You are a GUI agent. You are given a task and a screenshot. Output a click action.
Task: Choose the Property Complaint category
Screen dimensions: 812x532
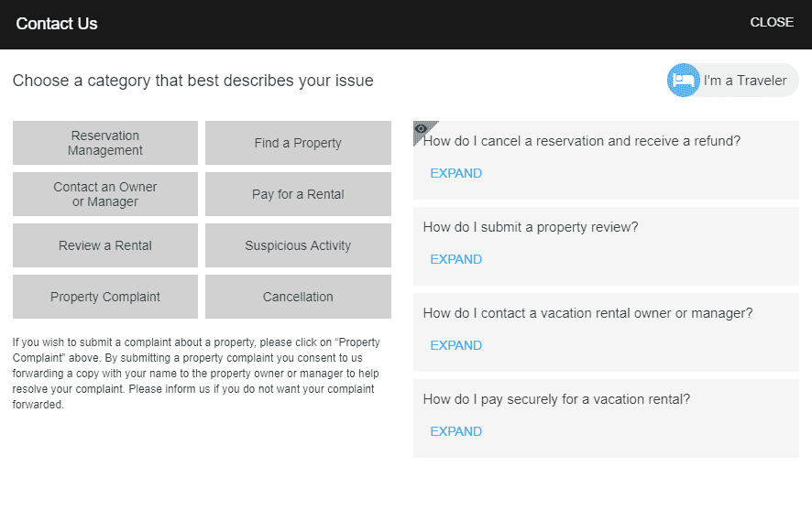tap(105, 297)
